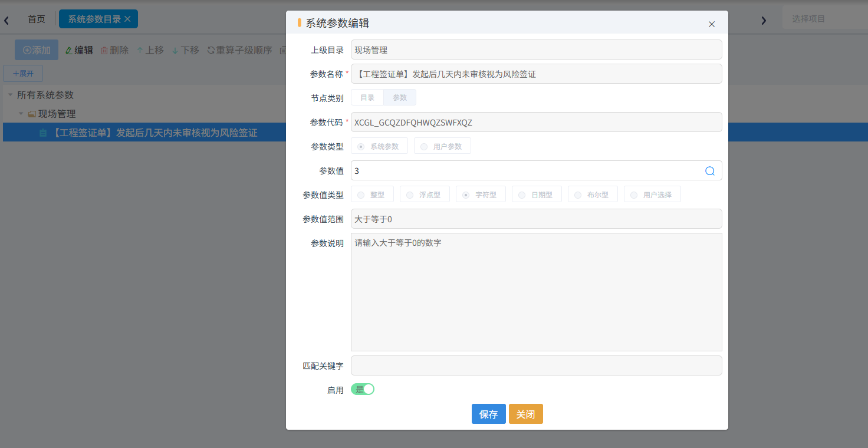Select the 系统参数 radio button

point(379,146)
